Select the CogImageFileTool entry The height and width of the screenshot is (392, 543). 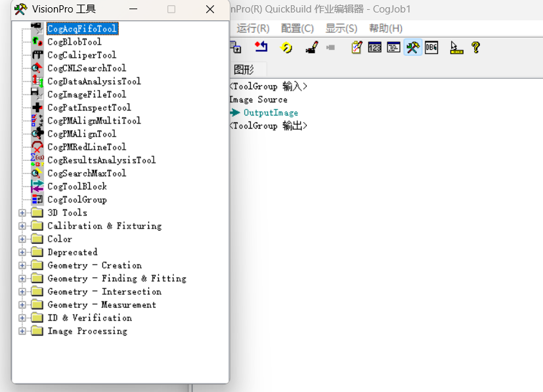click(x=87, y=95)
